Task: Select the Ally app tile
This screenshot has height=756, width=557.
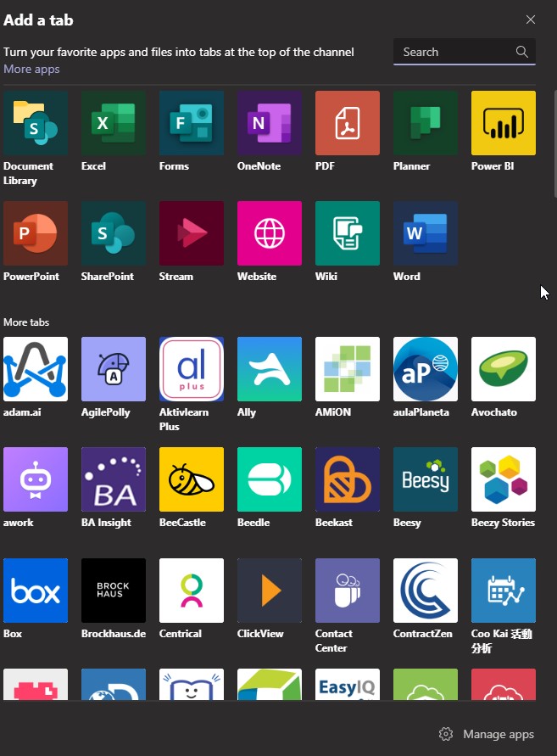Action: [270, 369]
